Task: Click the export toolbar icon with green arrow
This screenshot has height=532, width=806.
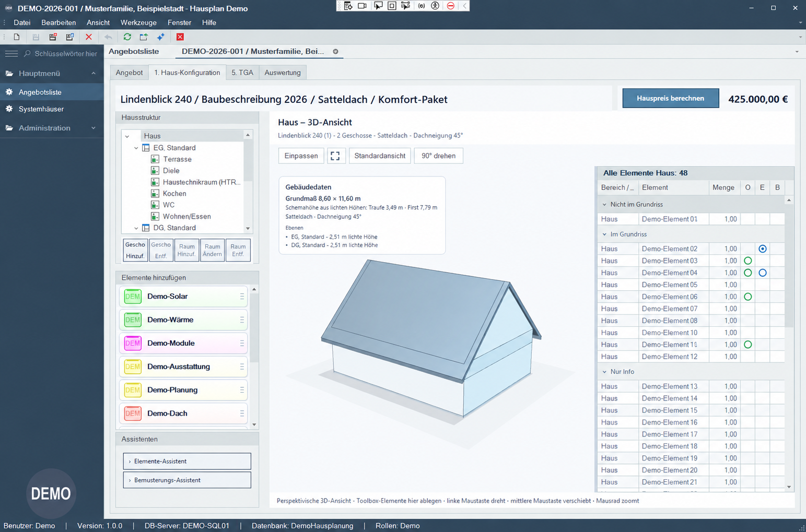Action: click(144, 37)
